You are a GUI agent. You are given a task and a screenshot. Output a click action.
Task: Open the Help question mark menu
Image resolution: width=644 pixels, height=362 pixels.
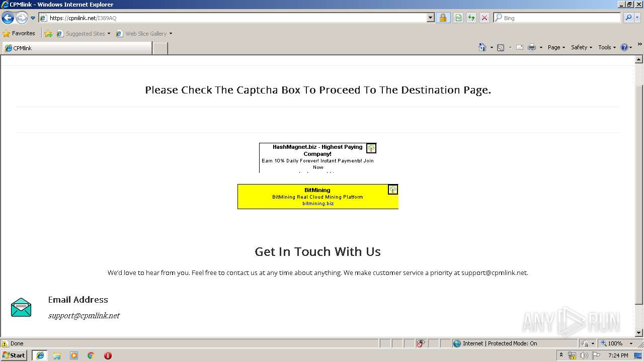tap(626, 47)
